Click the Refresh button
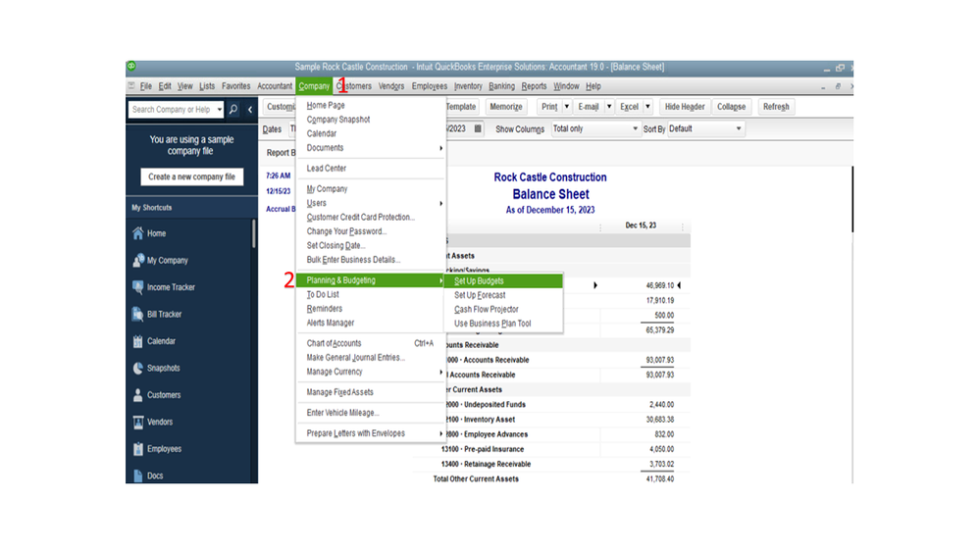The image size is (980, 551). [x=776, y=107]
